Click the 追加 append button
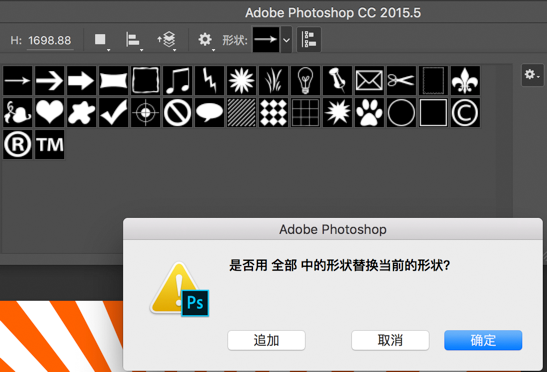The height and width of the screenshot is (372, 547). (x=267, y=340)
